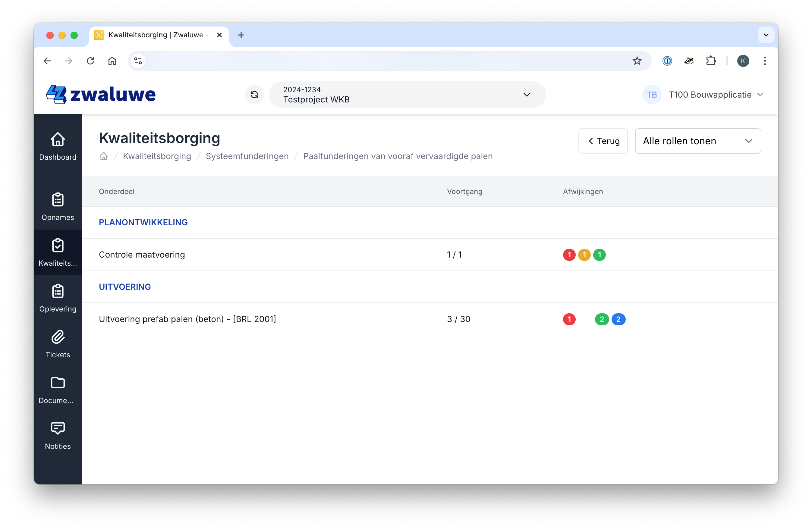Click the browser home button
Screen dimensions: 812x529
[x=112, y=61]
